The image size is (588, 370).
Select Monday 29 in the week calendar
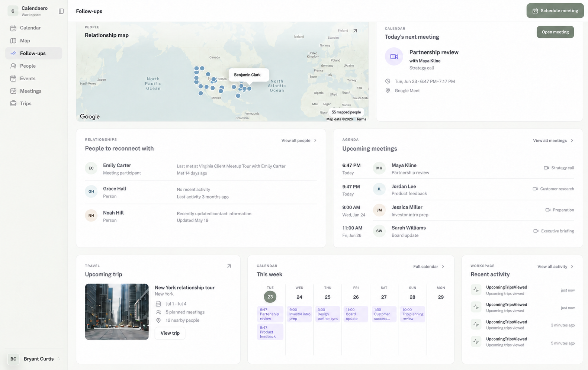(441, 297)
